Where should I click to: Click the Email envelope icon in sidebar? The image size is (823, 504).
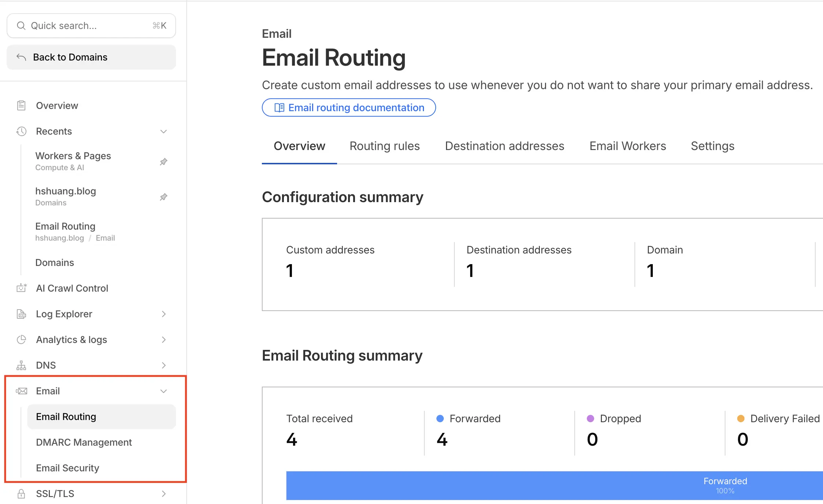tap(21, 391)
